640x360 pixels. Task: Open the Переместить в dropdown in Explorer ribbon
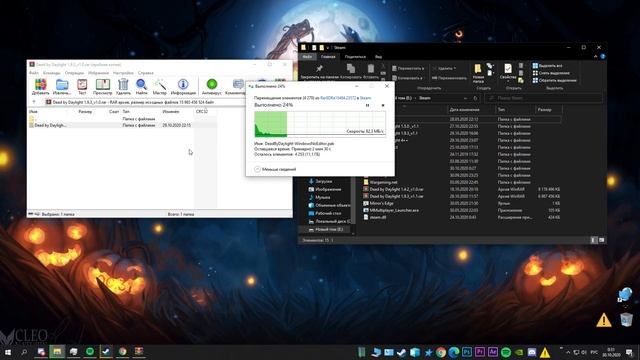coord(408,68)
